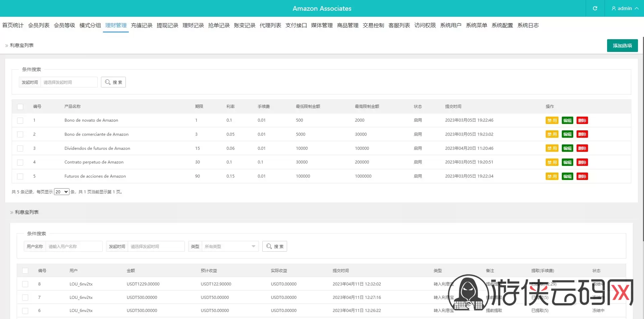
Task: Open the per-page count dropdown showing 20
Action: click(62, 192)
